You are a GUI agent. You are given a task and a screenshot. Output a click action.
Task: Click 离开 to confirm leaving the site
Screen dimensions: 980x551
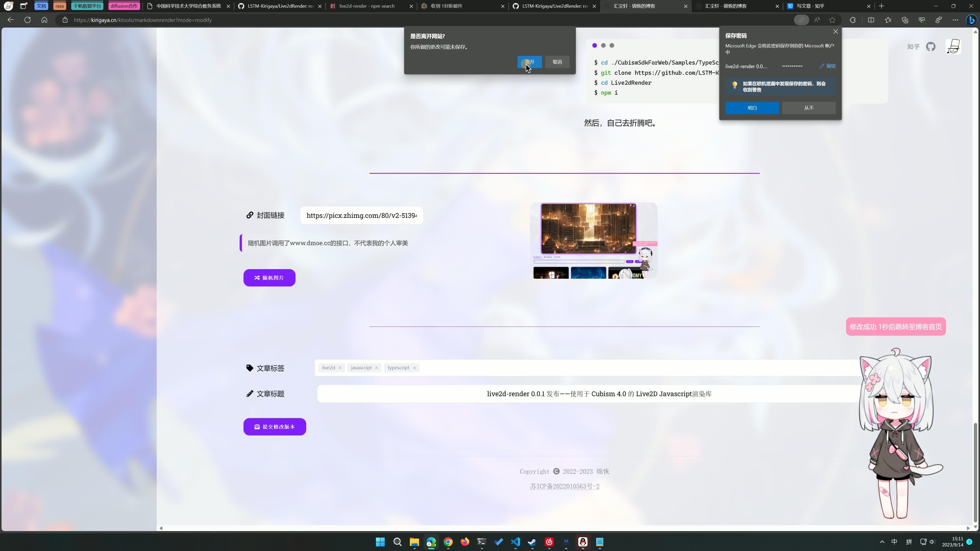529,62
